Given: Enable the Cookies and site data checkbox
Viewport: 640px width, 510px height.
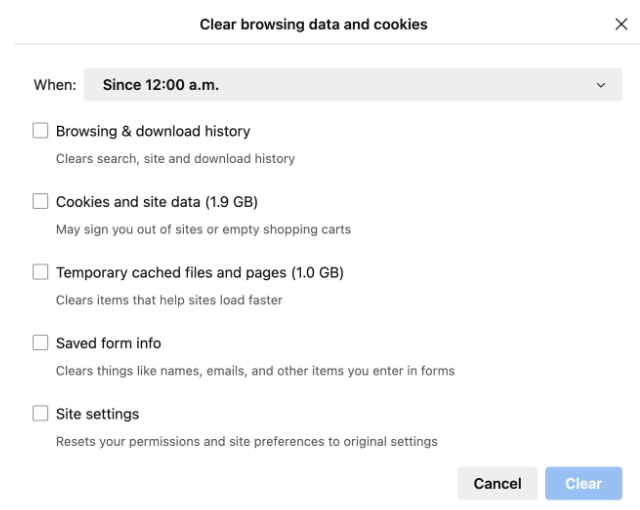Looking at the screenshot, I should [x=41, y=202].
